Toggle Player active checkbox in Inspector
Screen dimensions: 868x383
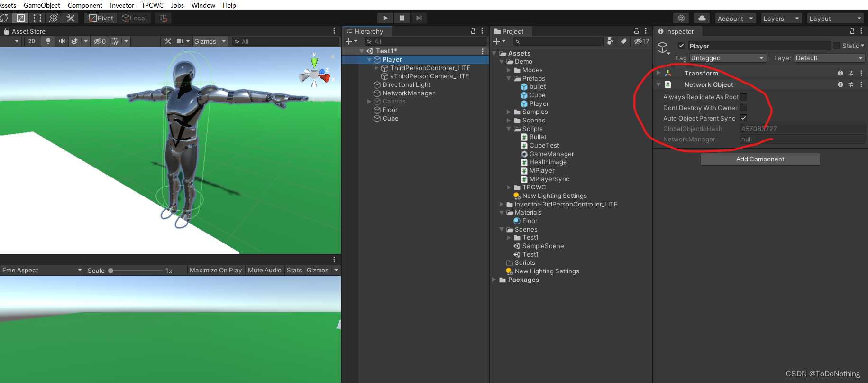click(681, 46)
